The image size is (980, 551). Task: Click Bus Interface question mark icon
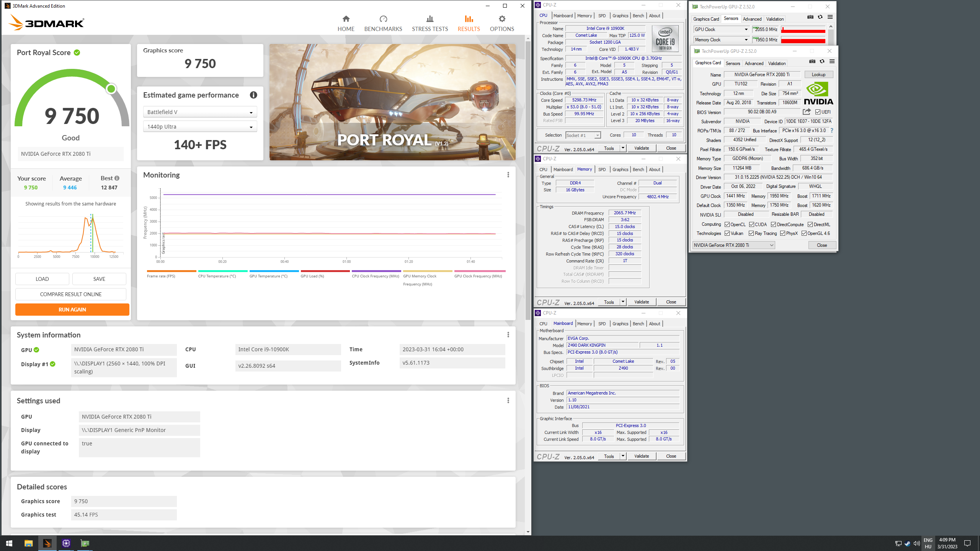tap(832, 130)
